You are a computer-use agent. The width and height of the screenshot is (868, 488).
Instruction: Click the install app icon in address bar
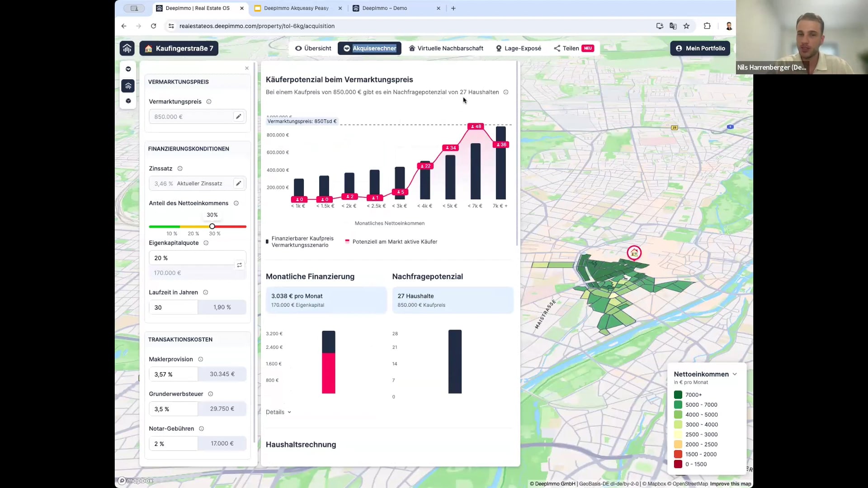(x=660, y=26)
